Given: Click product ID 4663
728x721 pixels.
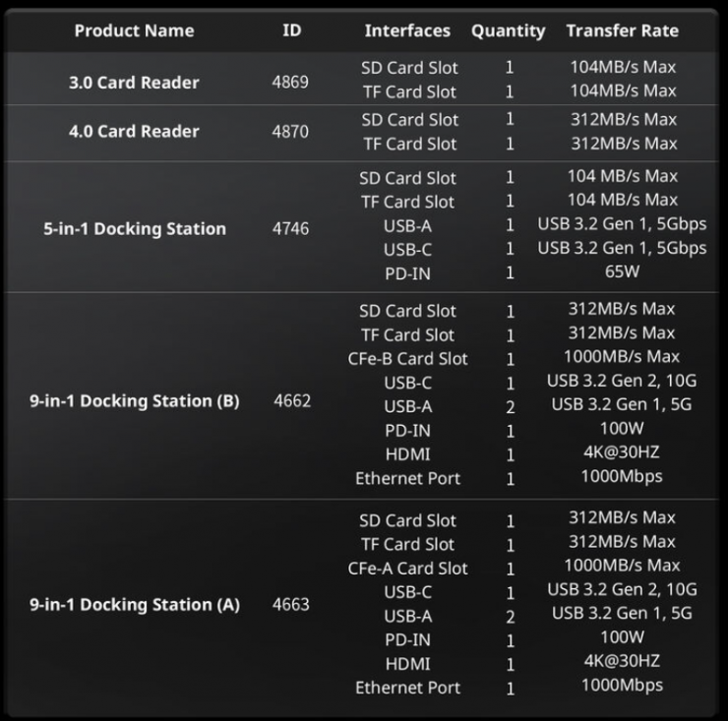Looking at the screenshot, I should tap(292, 604).
